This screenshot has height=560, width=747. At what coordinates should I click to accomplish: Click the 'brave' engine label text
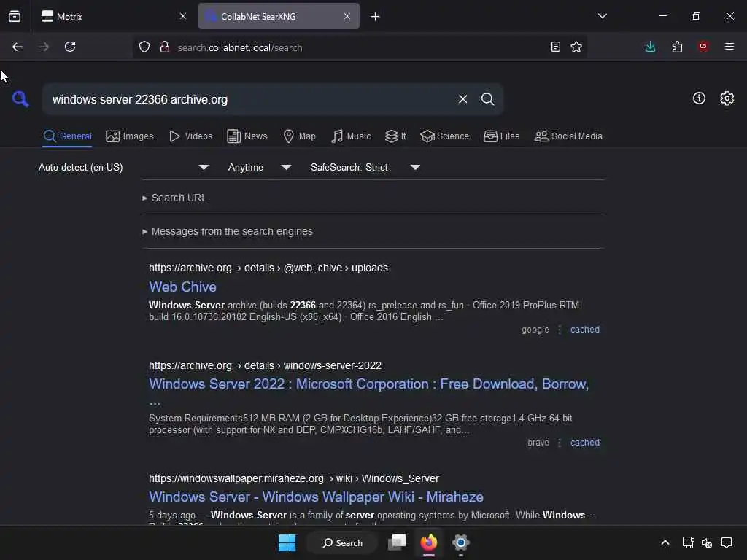coord(538,443)
